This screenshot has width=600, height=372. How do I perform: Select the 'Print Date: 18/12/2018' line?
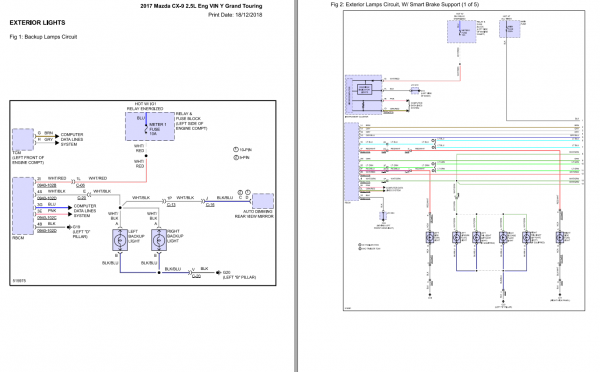click(x=235, y=15)
